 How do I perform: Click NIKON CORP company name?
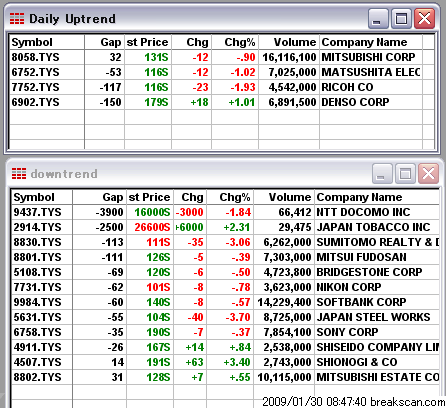point(349,287)
